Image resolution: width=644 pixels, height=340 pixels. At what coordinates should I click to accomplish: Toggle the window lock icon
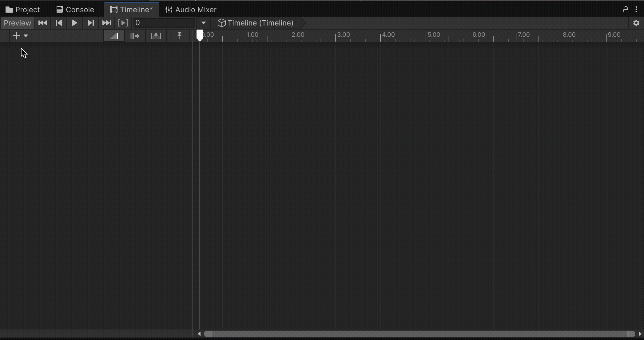click(626, 10)
